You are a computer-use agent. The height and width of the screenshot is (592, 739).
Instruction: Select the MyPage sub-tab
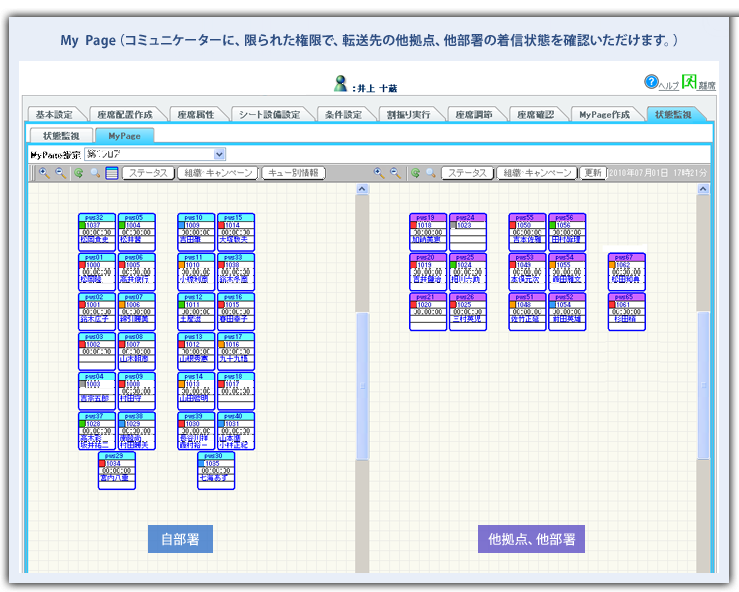(124, 136)
